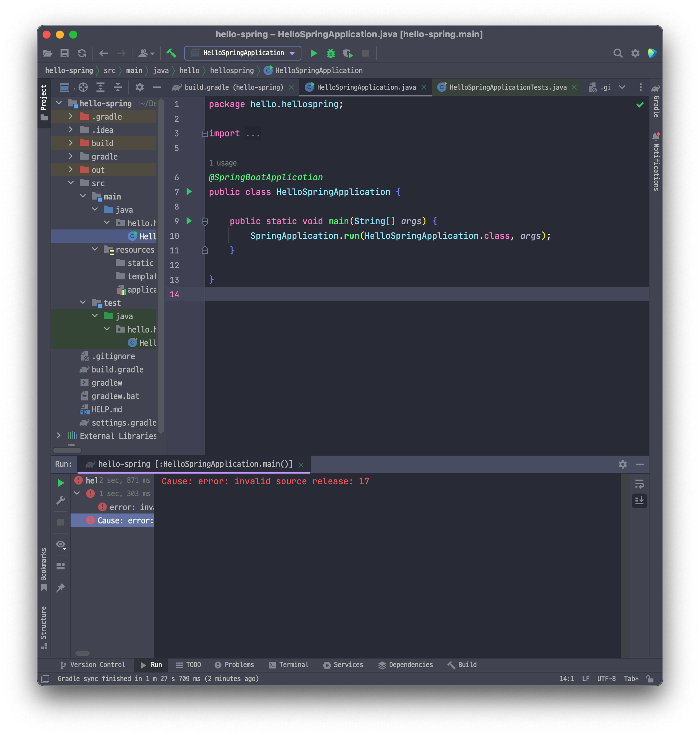Toggle soft-wrap in the Run console
Screen dimensions: 700x735
pos(639,484)
